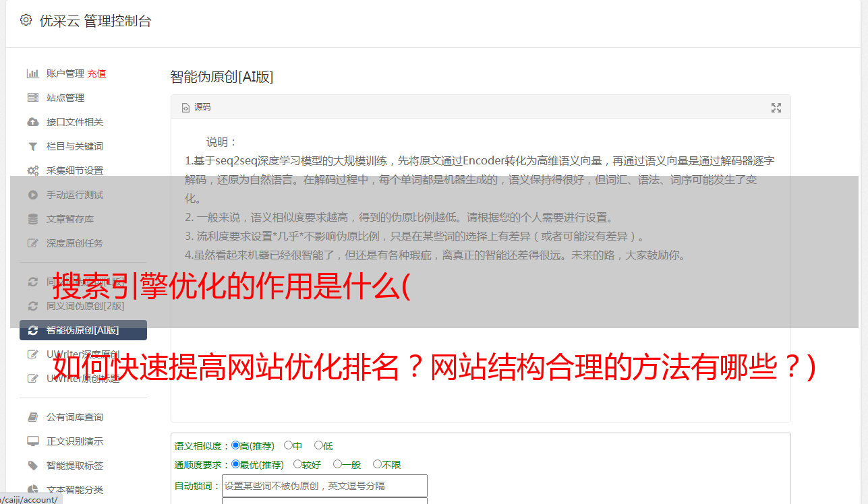This screenshot has height=504, width=868.
Task: Select the 站点管理 server icon
Action: pyautogui.click(x=32, y=98)
